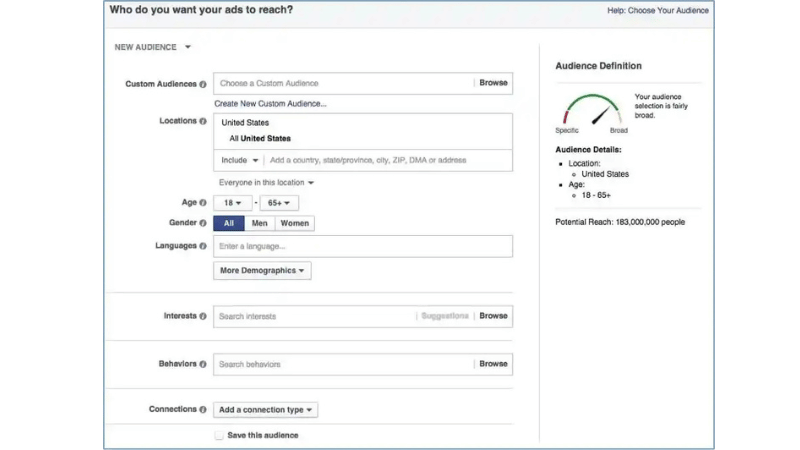Browse interests list

(x=493, y=316)
